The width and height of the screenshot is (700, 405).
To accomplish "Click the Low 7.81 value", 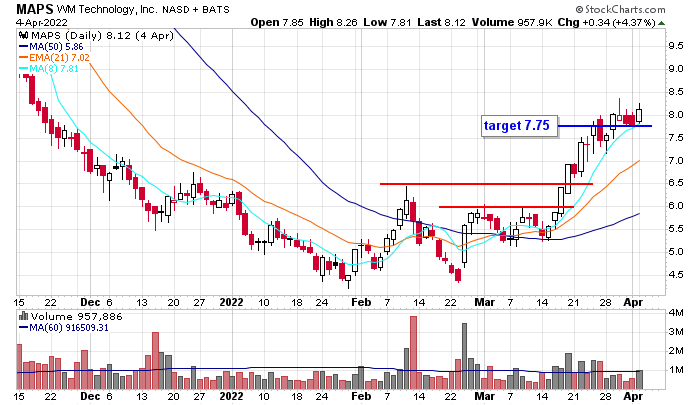I will click(387, 22).
